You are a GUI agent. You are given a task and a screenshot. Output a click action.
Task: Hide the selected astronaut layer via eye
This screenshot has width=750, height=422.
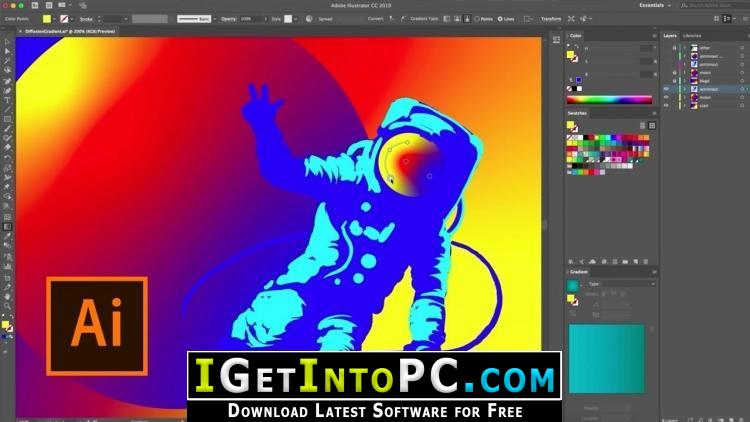(666, 89)
